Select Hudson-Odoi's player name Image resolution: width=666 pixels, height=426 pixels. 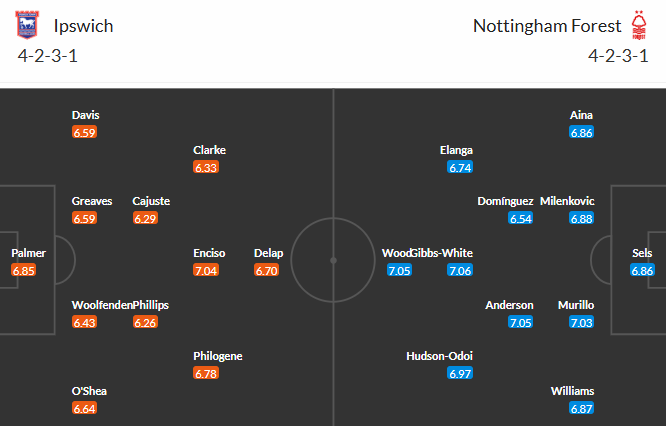[x=439, y=356]
